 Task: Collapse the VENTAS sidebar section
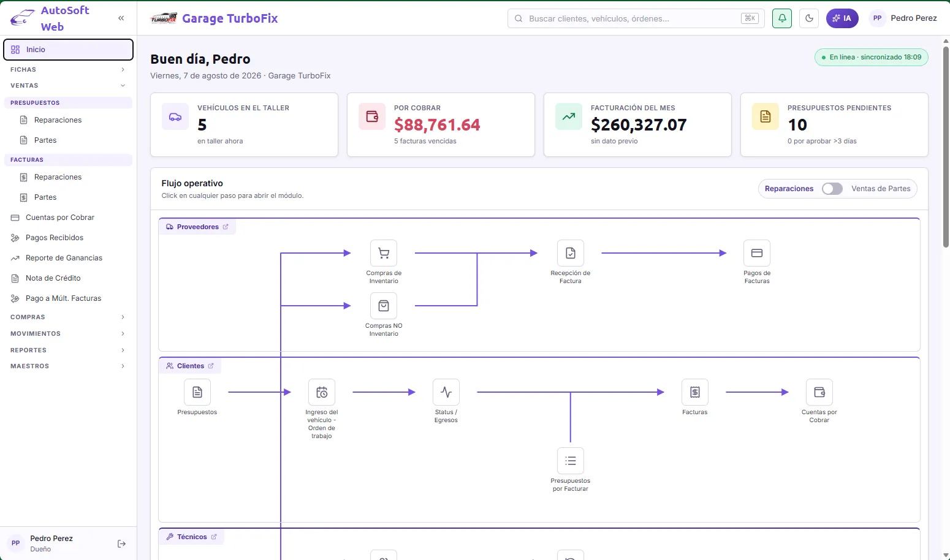pyautogui.click(x=68, y=86)
